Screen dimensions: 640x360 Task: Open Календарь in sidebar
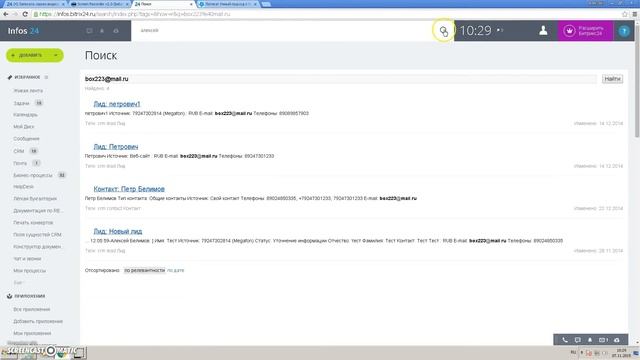[25, 115]
